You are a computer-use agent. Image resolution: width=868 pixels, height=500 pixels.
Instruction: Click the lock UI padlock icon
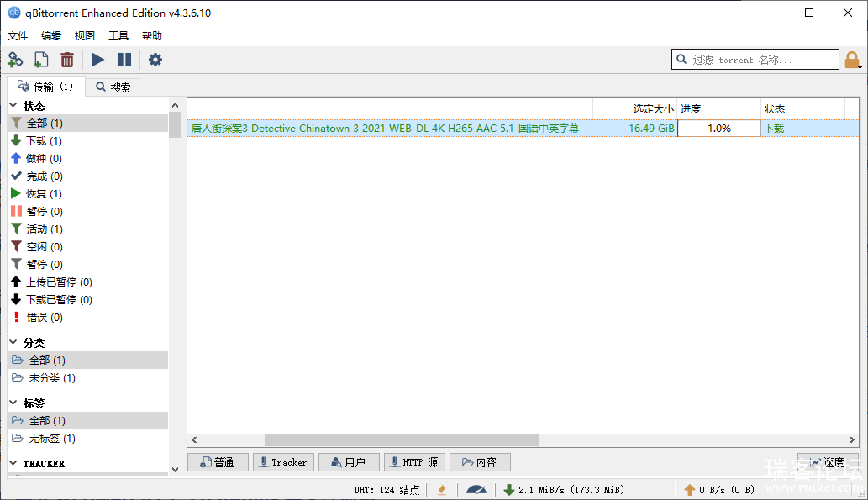851,60
